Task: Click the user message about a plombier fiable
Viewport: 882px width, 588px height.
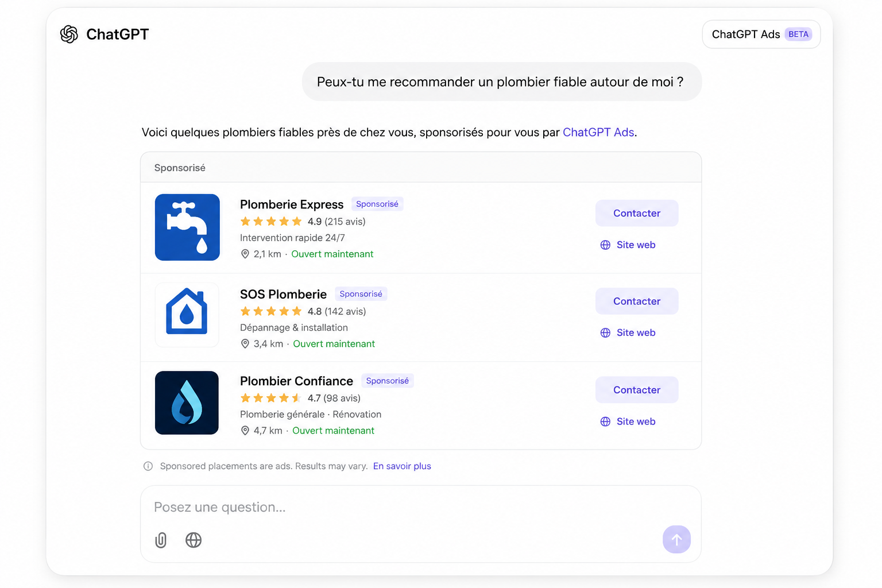Action: [x=502, y=82]
